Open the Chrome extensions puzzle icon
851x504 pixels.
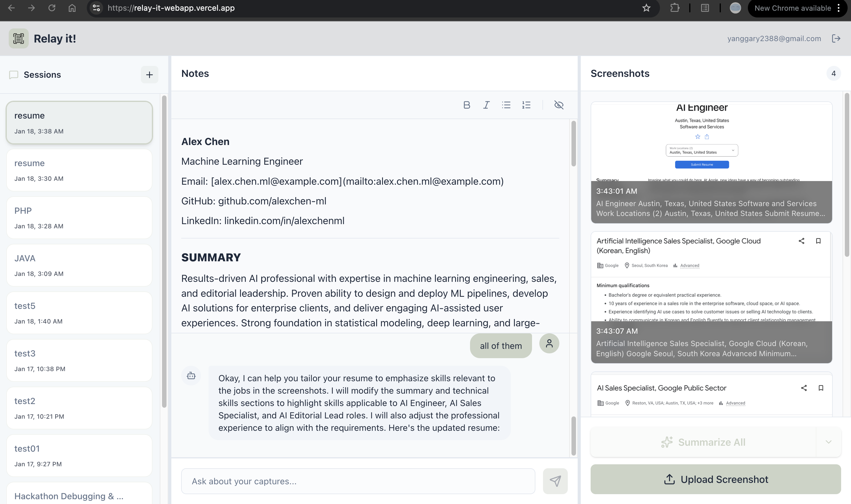[675, 8]
